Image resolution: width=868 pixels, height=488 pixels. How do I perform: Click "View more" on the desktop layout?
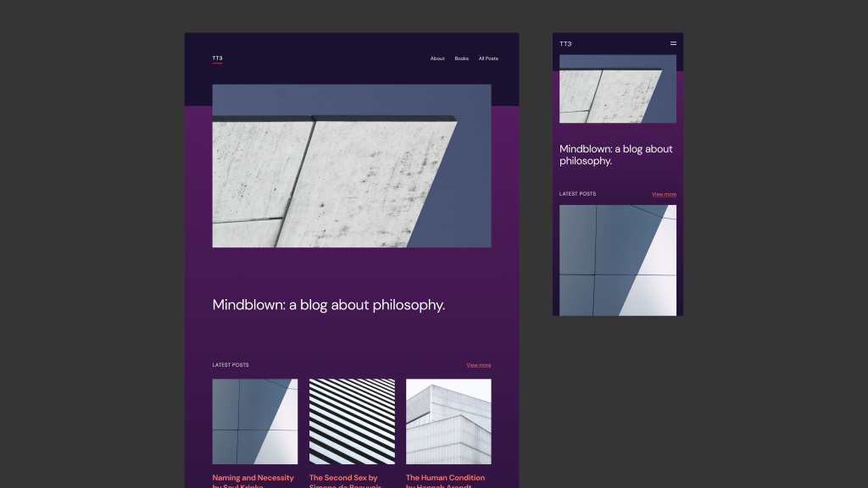pyautogui.click(x=478, y=364)
